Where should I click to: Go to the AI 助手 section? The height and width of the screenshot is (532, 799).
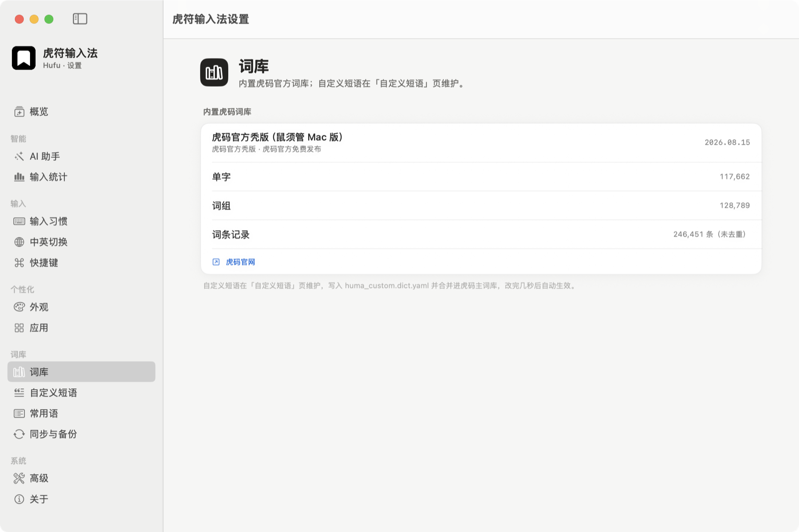(x=81, y=157)
